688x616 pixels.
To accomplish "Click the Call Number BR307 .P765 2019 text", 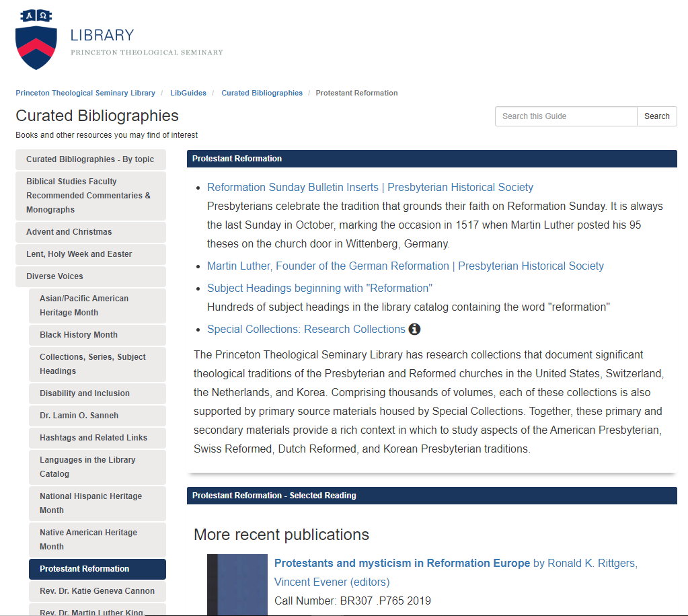I will tap(352, 601).
